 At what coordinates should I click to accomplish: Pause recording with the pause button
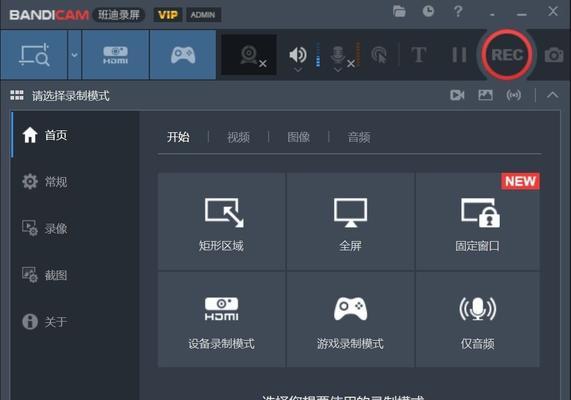(x=459, y=55)
